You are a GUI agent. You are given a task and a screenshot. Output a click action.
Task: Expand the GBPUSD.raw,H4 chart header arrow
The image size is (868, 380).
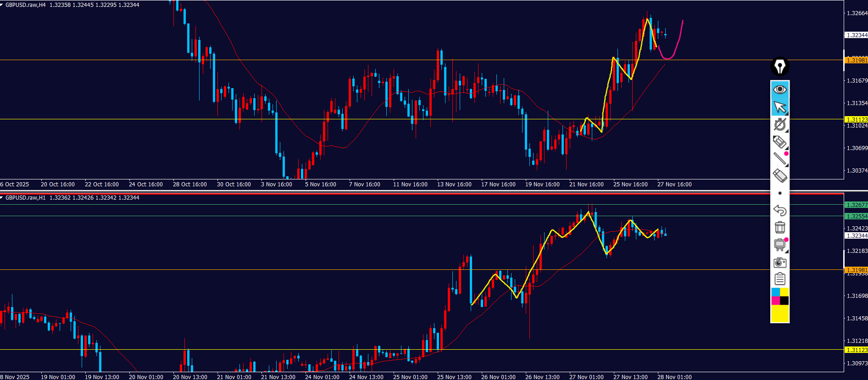tap(2, 5)
